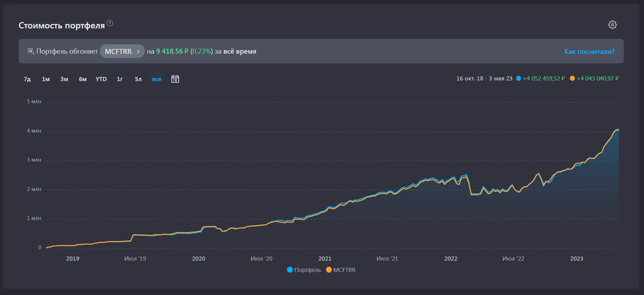Image resolution: width=644 pixels, height=295 pixels.
Task: Click the 2022 x-axis label
Action: 451,258
